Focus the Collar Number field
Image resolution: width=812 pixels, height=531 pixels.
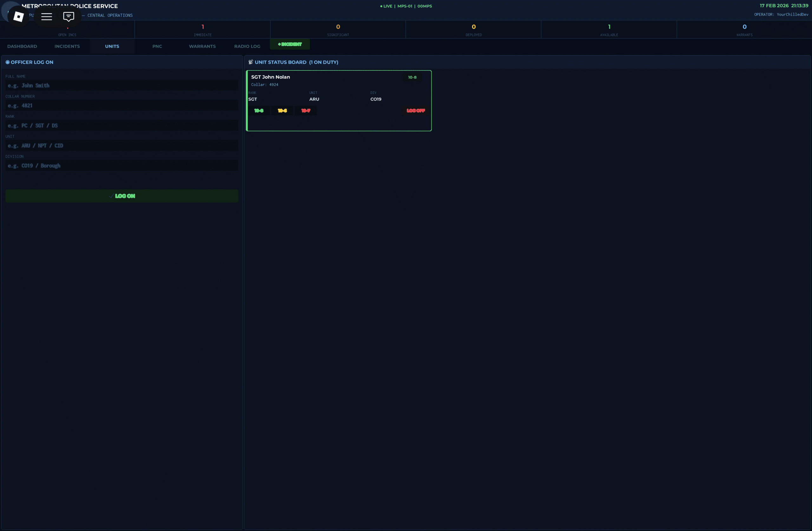122,105
